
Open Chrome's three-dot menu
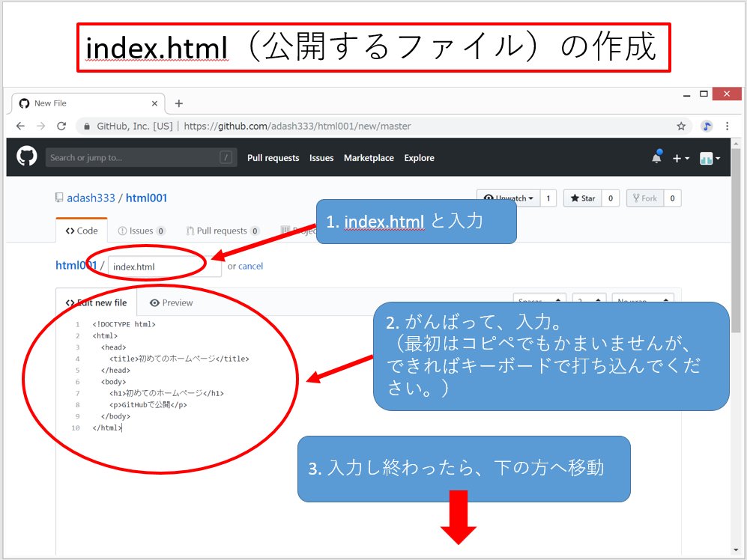click(728, 127)
